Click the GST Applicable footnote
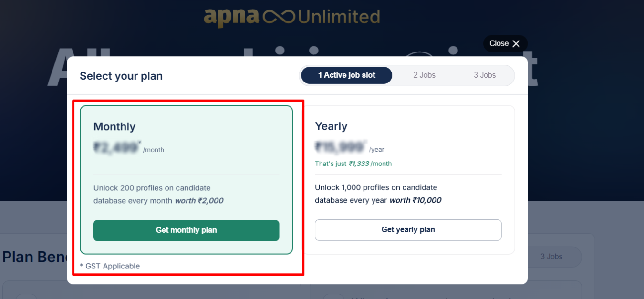The width and height of the screenshot is (644, 299). (110, 266)
